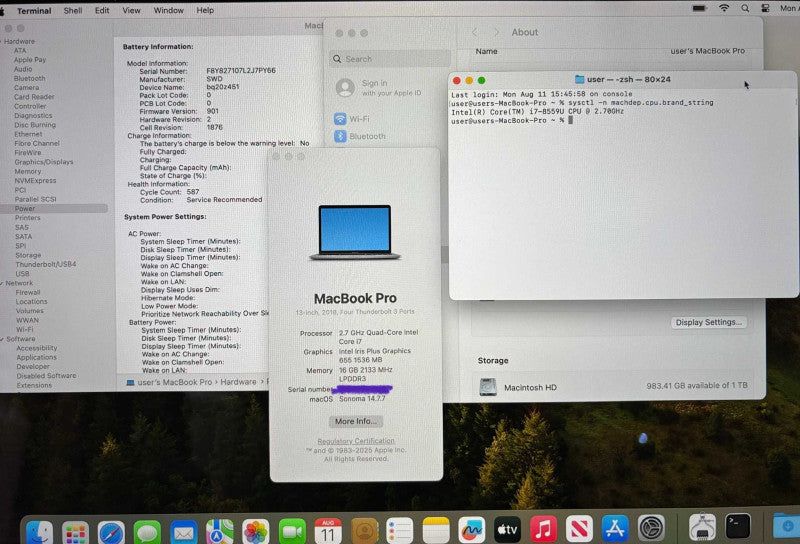Select NVMExpress in the sidebar
800x544 pixels.
click(x=35, y=181)
